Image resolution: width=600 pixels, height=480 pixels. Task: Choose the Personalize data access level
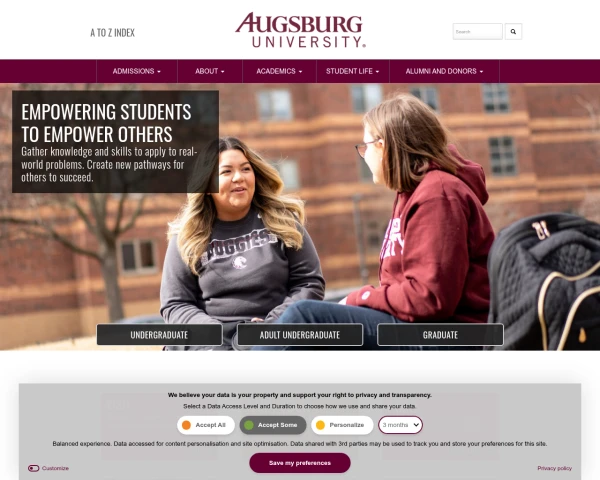(x=342, y=425)
